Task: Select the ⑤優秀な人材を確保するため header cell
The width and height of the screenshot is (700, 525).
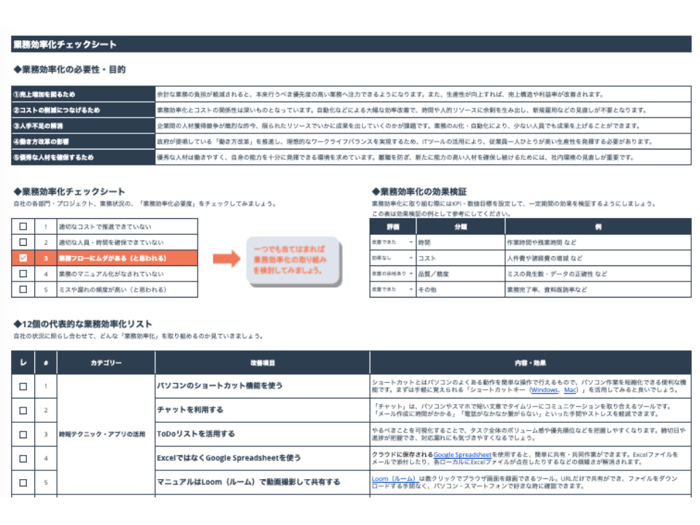Action: point(83,157)
